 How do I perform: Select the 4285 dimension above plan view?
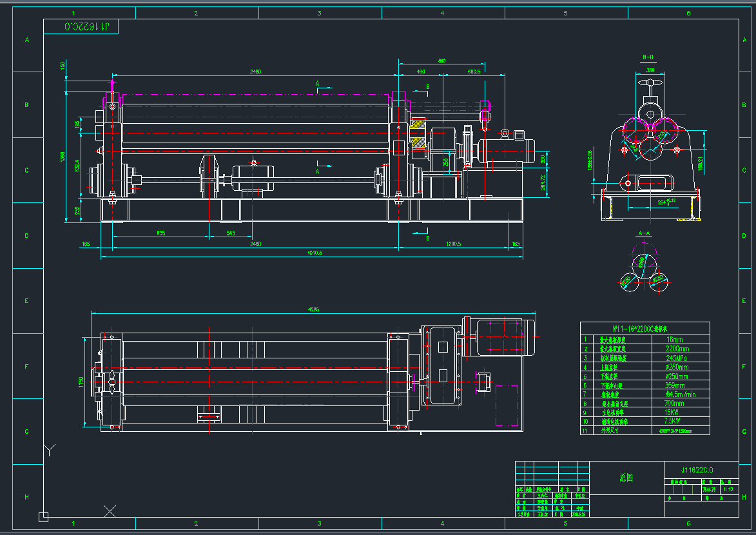(313, 310)
